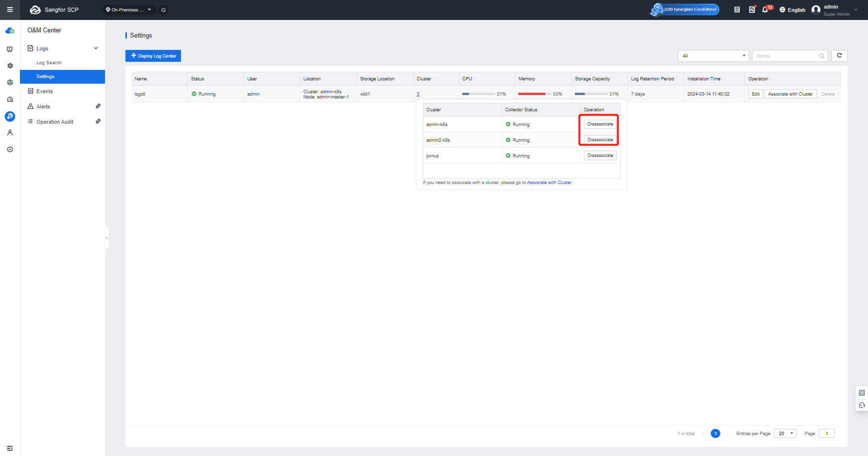Open the blue cloud overview sidebar icon

(x=10, y=31)
